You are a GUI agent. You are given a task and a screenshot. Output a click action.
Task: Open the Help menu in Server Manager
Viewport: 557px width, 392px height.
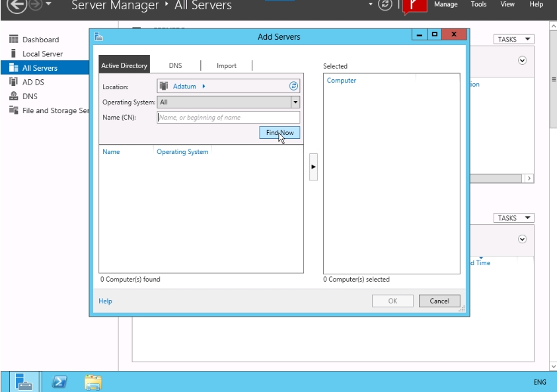coord(536,4)
